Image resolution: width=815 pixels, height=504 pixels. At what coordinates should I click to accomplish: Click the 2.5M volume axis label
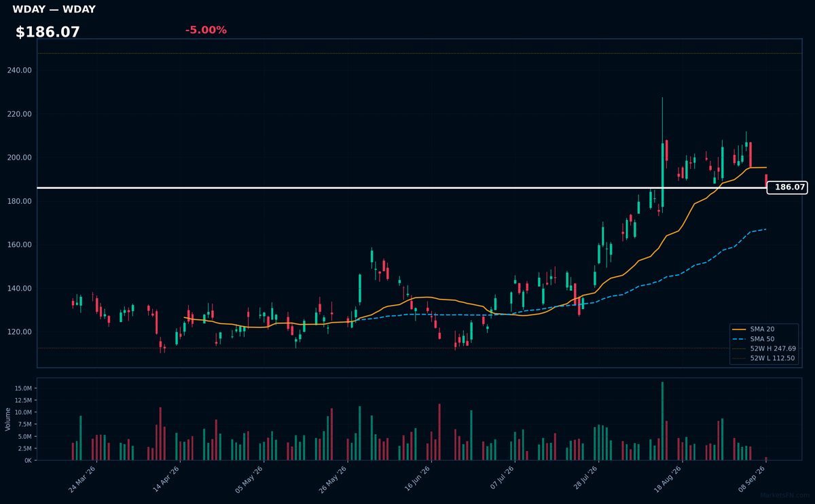click(24, 448)
